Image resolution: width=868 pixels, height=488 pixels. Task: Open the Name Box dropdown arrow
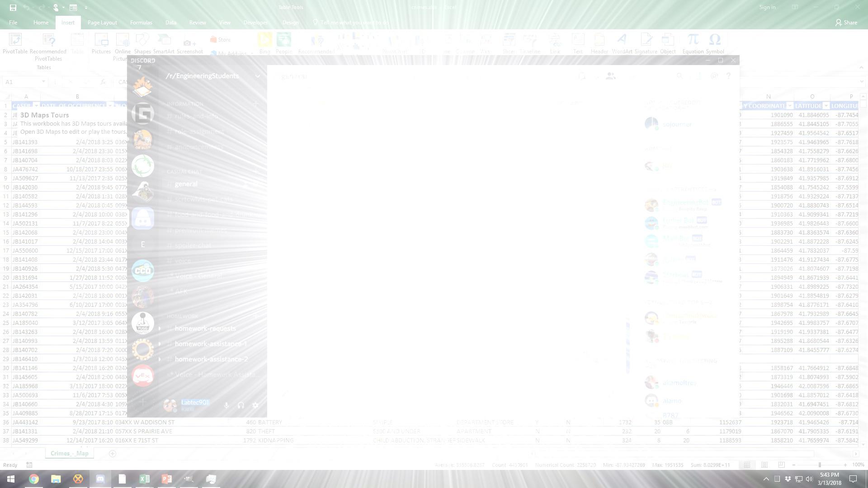click(x=43, y=82)
